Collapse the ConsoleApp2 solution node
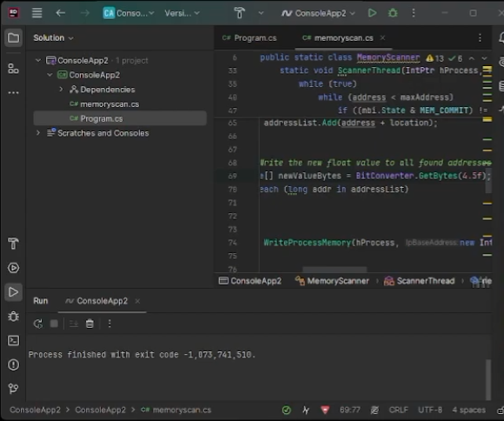 click(x=38, y=60)
